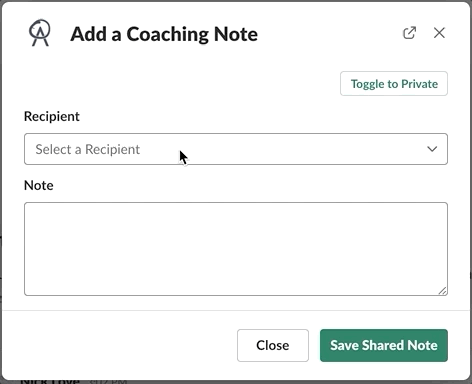Open the Select a Recipient dropdown
This screenshot has height=384, width=472.
(x=236, y=149)
